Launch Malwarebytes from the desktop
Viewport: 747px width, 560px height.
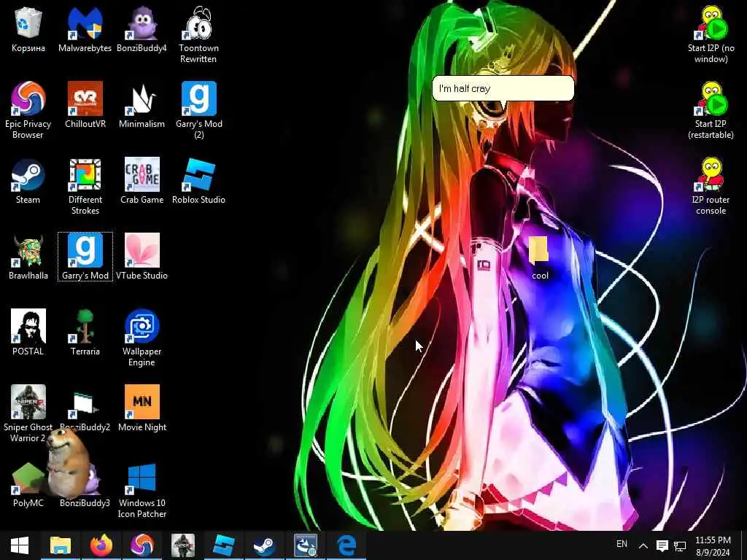coord(85,29)
